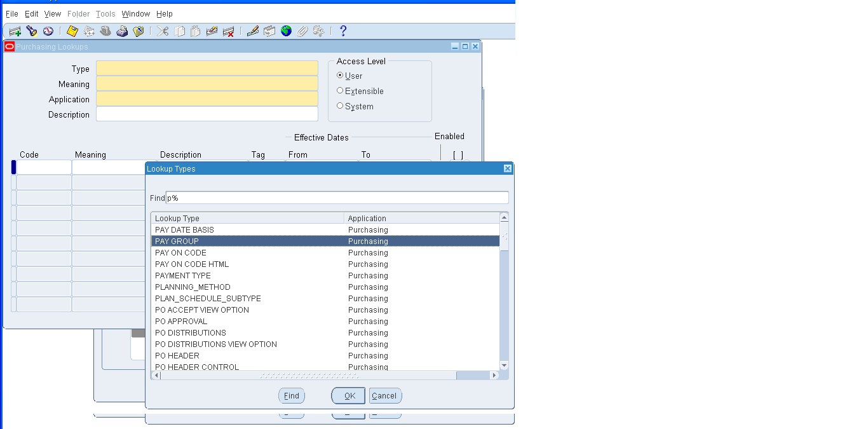Select the Clear Record icon with red X
Image resolution: width=868 pixels, height=429 pixels.
coord(228,31)
